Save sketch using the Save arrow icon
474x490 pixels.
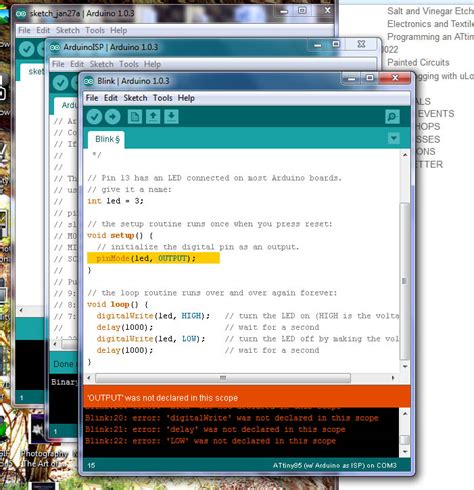171,117
